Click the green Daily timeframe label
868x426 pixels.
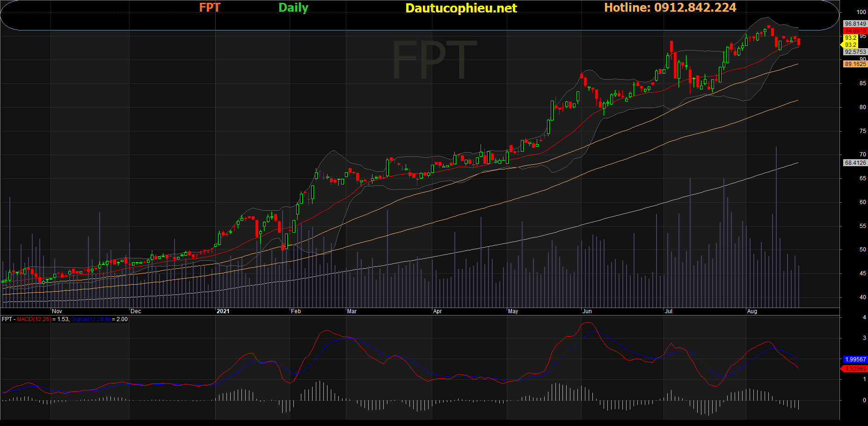click(293, 7)
